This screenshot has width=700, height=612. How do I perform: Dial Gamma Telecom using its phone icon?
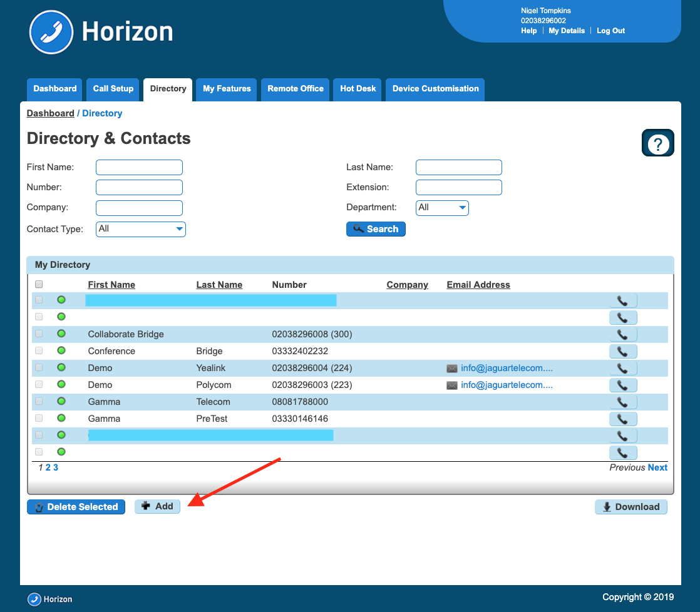[622, 402]
